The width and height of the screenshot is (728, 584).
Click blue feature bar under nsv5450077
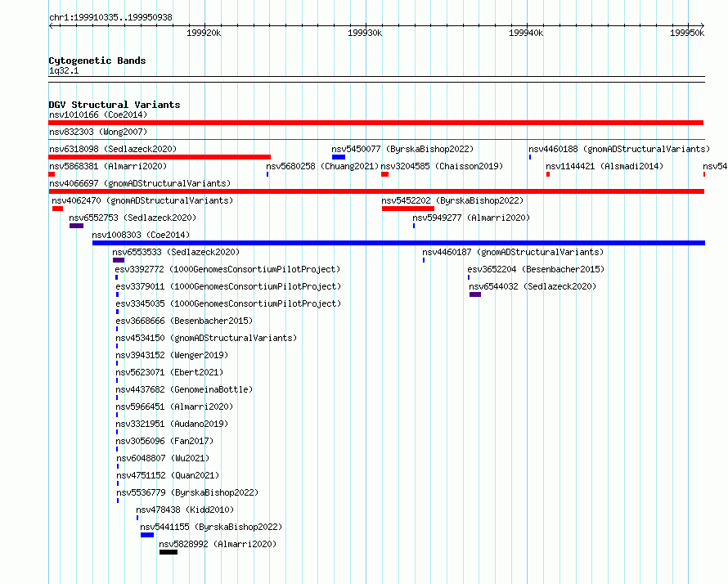click(339, 157)
